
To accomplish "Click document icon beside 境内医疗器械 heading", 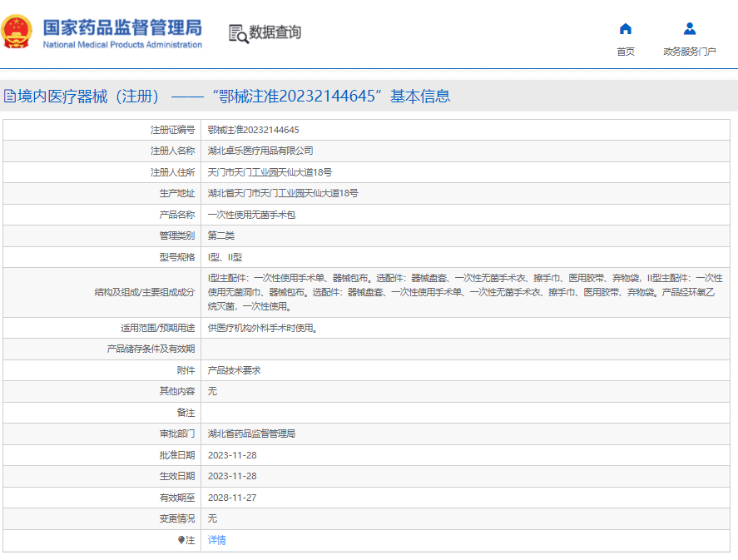I will pos(9,96).
